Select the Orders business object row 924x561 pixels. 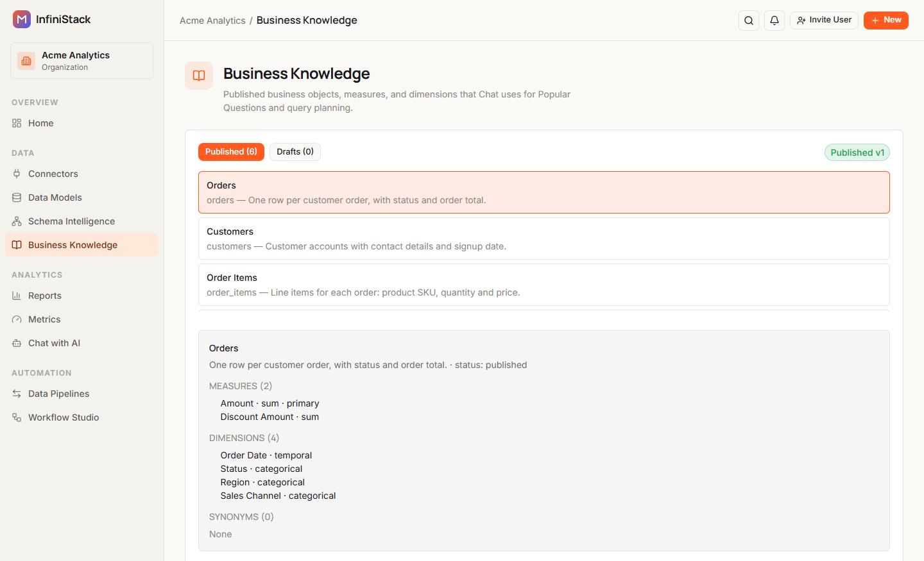click(544, 192)
